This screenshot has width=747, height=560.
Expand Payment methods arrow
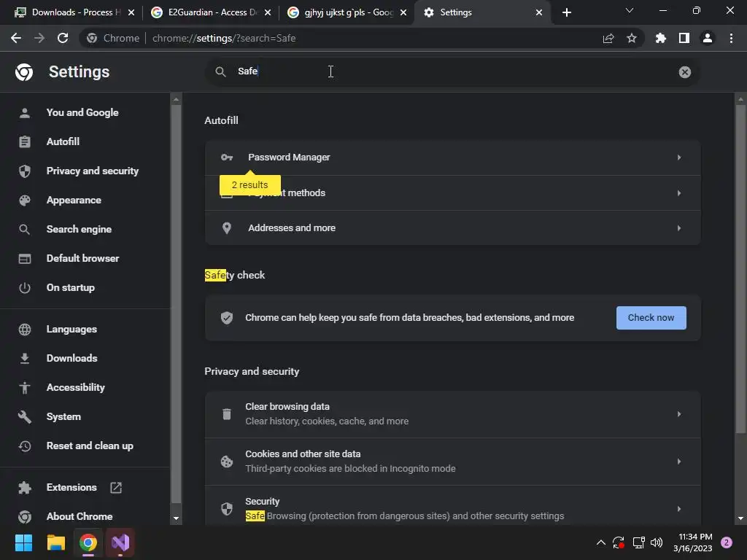679,192
